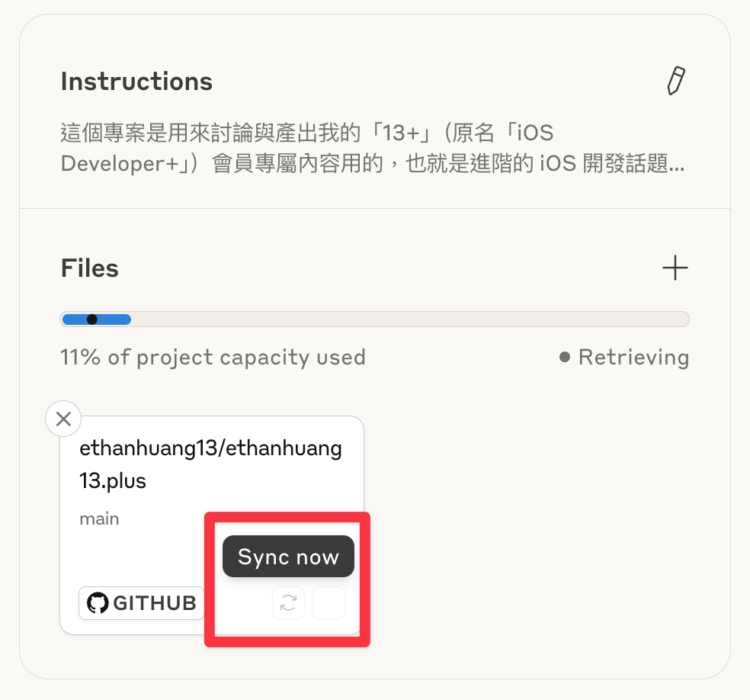Screen dimensions: 750x700
Task: Click the black marker on capacity bar
Action: 91,319
